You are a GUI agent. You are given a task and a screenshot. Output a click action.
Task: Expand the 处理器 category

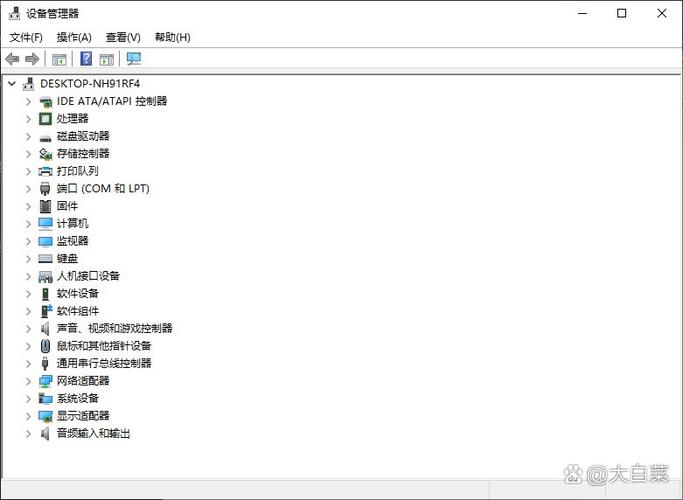(29, 119)
